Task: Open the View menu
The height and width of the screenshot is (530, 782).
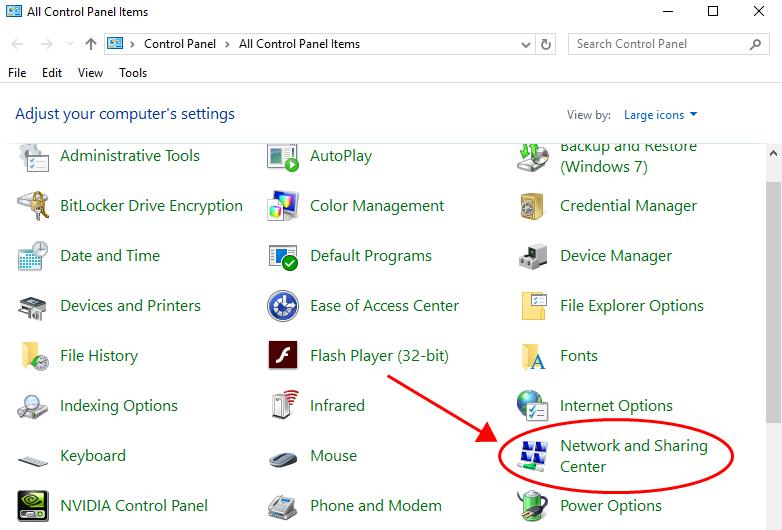Action: 90,73
